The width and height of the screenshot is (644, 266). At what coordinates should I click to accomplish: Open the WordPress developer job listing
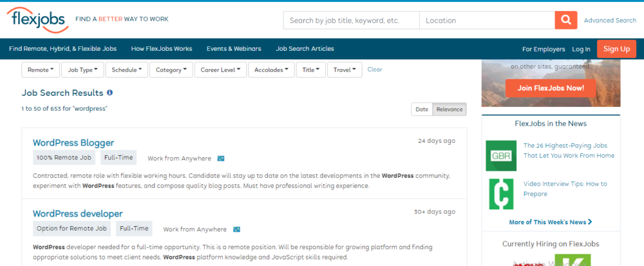click(x=78, y=213)
